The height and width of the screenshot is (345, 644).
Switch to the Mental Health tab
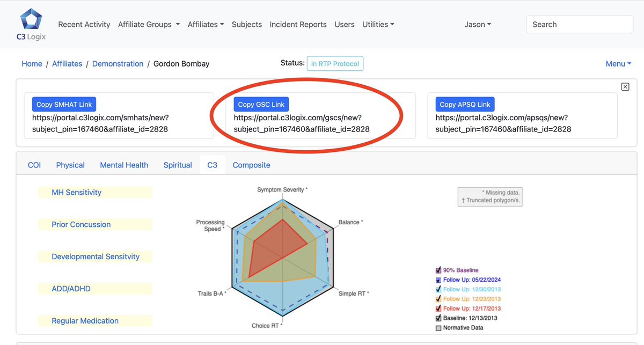(x=124, y=165)
